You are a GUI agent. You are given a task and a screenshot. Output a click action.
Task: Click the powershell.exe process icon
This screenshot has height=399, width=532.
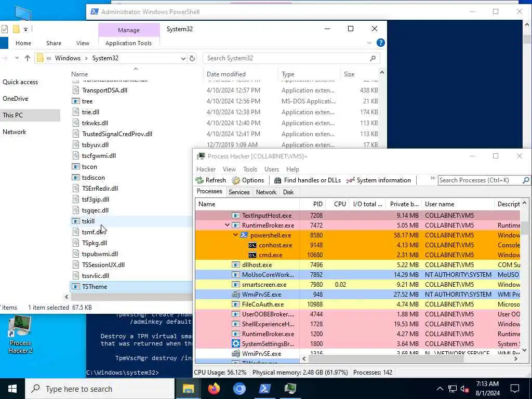[244, 235]
